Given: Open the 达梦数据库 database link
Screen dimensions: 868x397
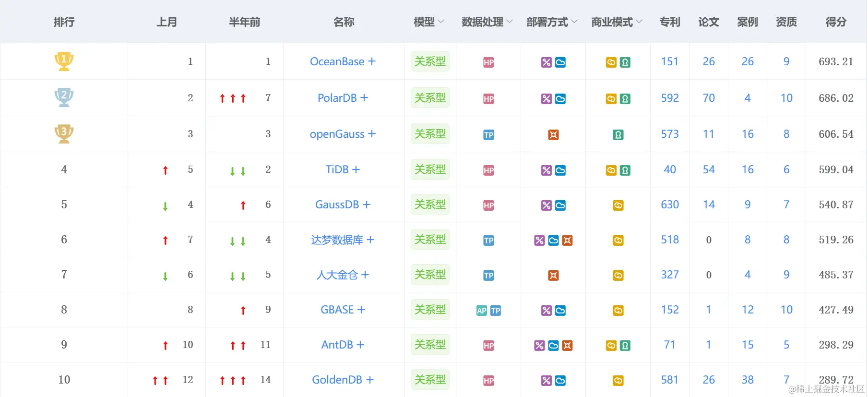Looking at the screenshot, I should [337, 240].
